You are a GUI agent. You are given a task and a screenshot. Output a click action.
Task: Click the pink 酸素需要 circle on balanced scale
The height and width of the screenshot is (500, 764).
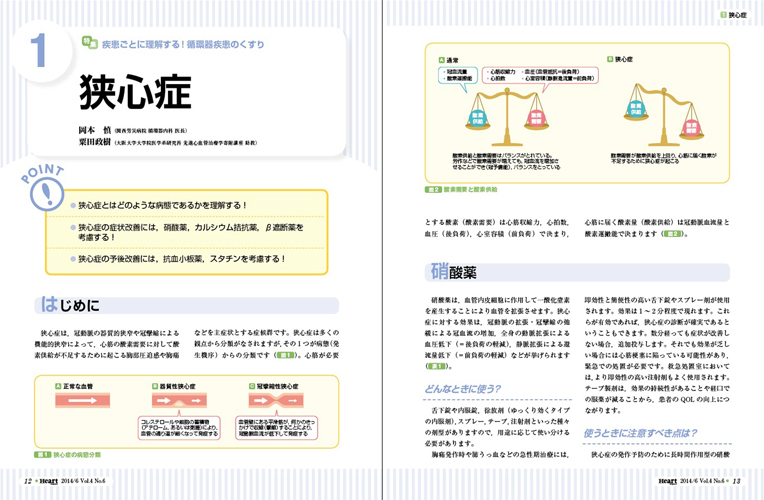point(536,118)
